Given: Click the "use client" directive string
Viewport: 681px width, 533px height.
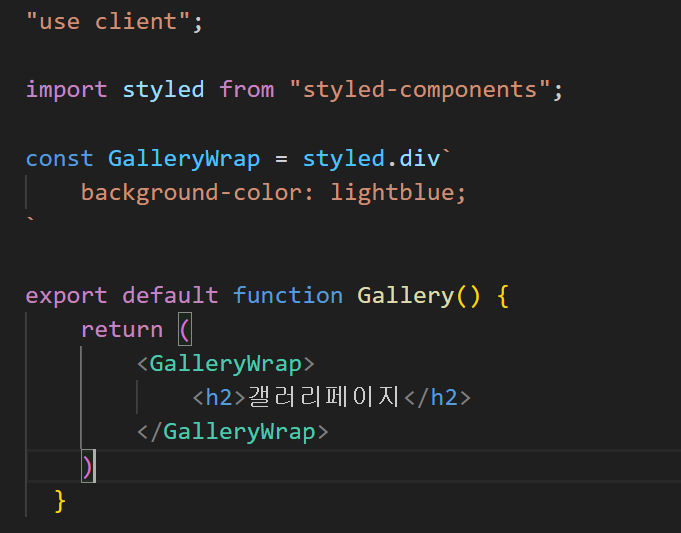Looking at the screenshot, I should [x=109, y=21].
